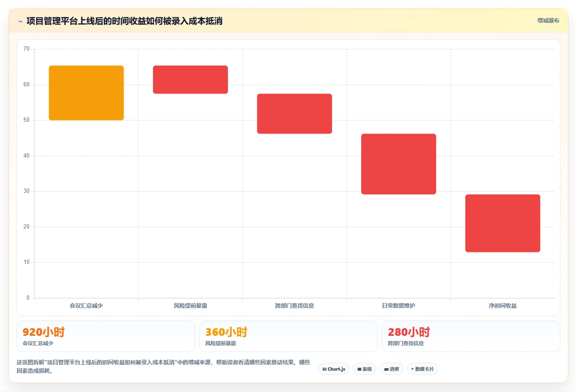Select the orange 会议汇总减少 bar
Screen dimensions: 577x392
87,93
